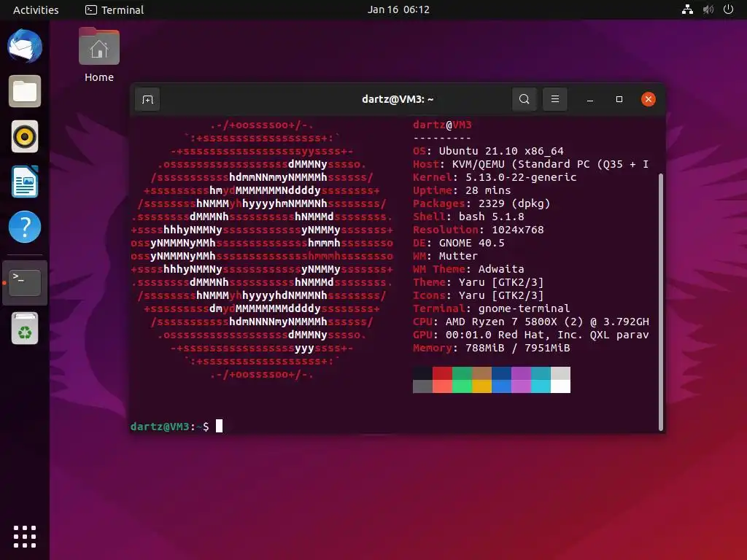The height and width of the screenshot is (560, 747).
Task: Click the volume muted icon
Action: [x=708, y=9]
